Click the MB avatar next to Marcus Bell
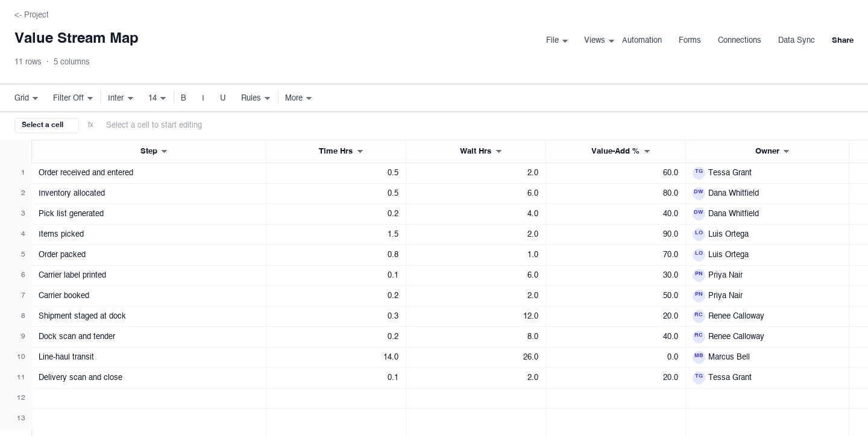Viewport: 868px width, 436px height. click(x=699, y=357)
